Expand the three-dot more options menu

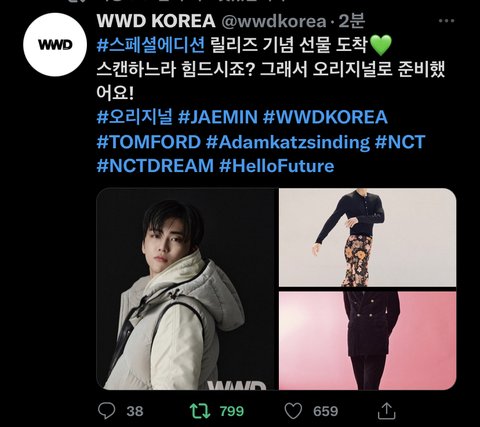[446, 21]
